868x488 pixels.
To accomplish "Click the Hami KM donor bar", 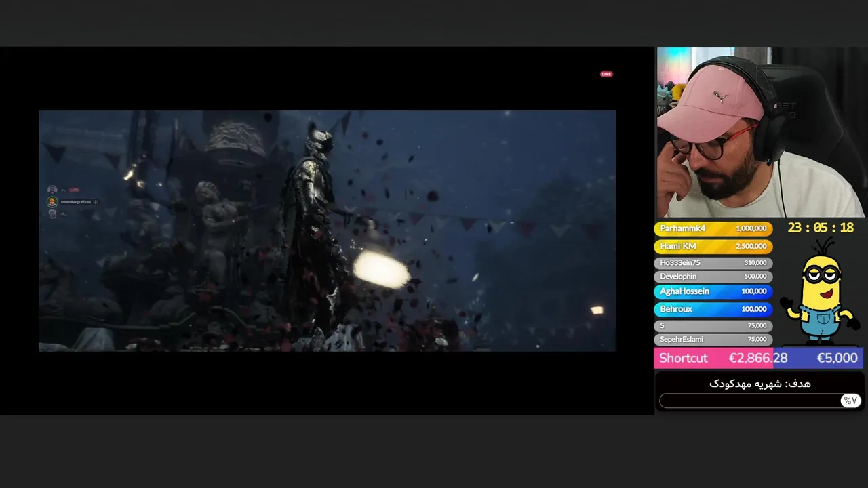I will (713, 246).
